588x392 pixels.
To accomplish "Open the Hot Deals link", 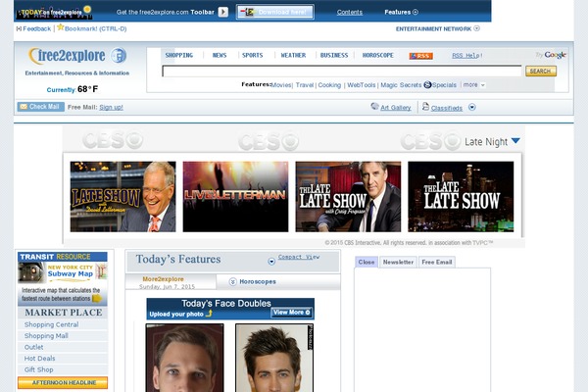I will pyautogui.click(x=39, y=359).
